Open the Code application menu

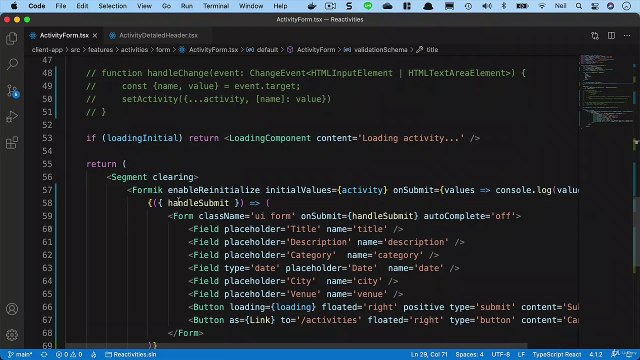[x=37, y=6]
